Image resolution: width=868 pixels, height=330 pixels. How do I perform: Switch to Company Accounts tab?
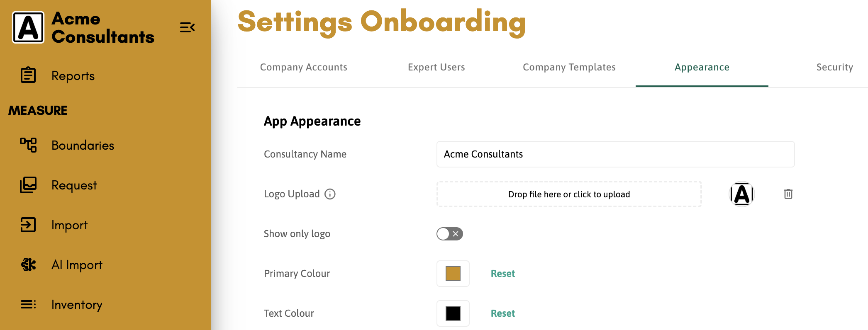(304, 67)
